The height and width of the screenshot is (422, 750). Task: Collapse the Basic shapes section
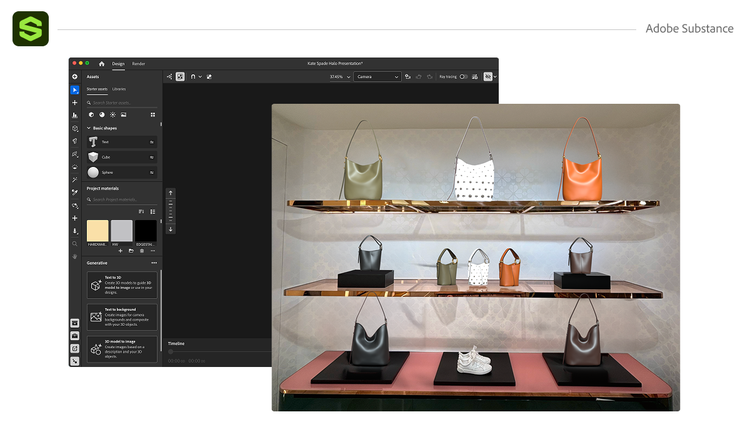coord(88,128)
